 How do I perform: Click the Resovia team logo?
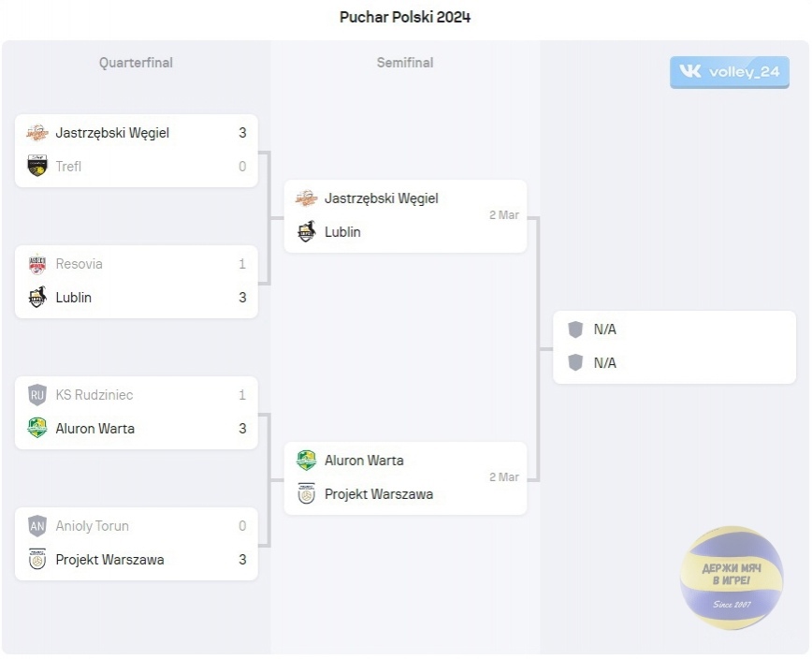(x=37, y=264)
